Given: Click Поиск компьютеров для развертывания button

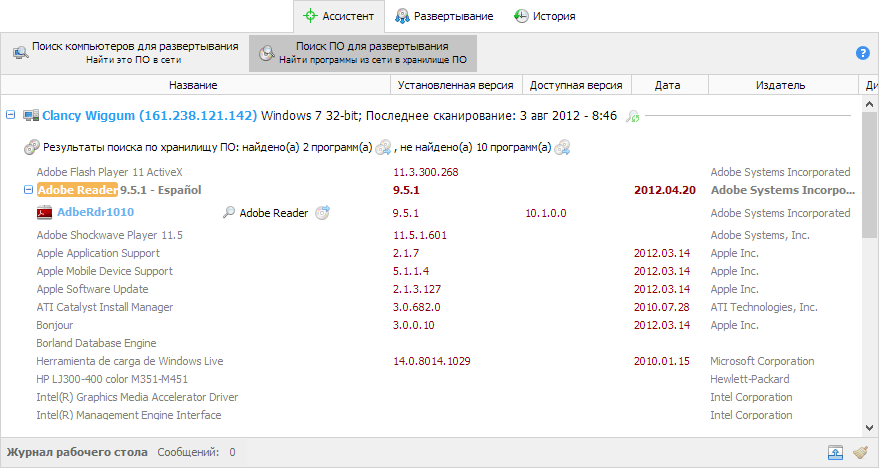Looking at the screenshot, I should tap(126, 53).
